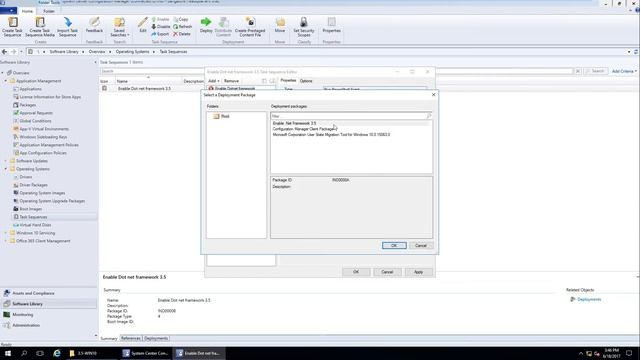Select Drivers in navigation tree
The height and width of the screenshot is (360, 640).
point(26,177)
